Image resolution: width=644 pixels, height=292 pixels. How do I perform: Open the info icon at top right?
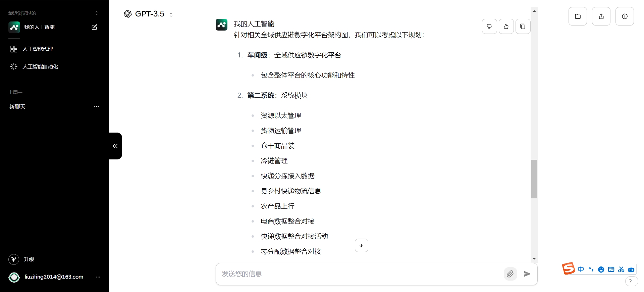click(x=625, y=16)
